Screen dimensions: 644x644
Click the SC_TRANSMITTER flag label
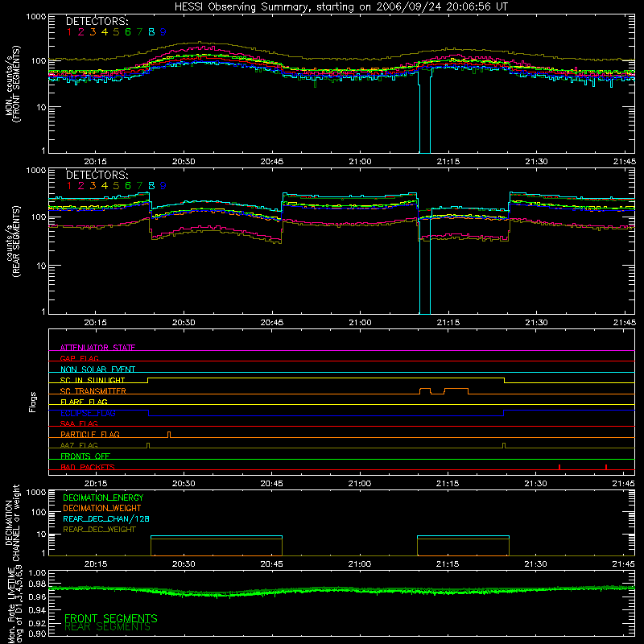point(93,390)
